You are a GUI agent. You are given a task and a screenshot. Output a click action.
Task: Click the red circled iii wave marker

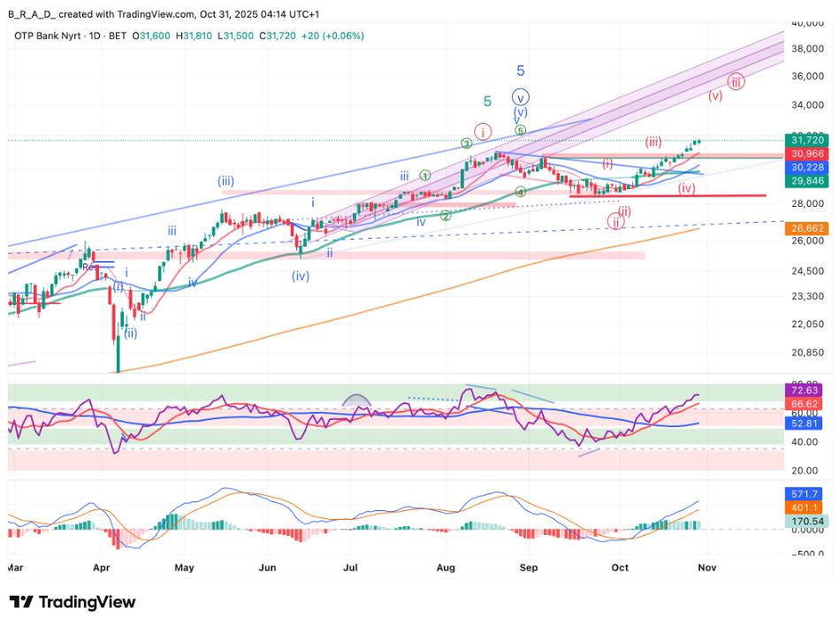coord(735,81)
